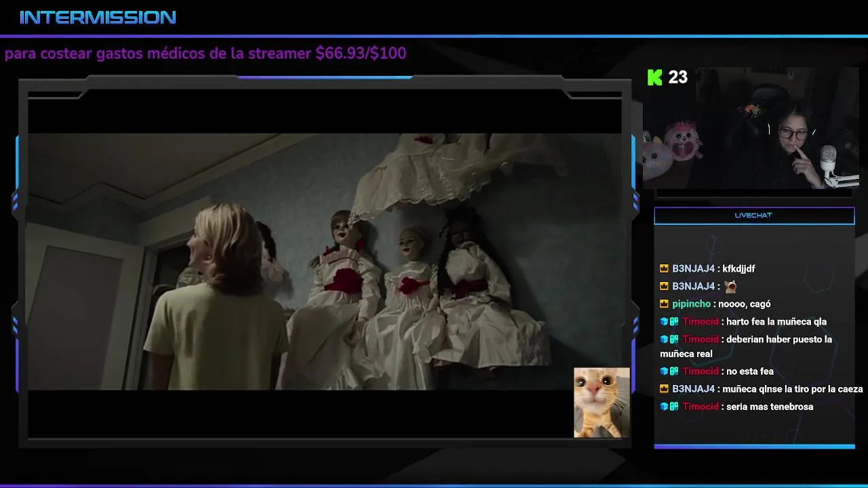Viewport: 868px width, 488px height.
Task: Click the chat message "seria mas tenebrosa"
Action: click(x=770, y=407)
